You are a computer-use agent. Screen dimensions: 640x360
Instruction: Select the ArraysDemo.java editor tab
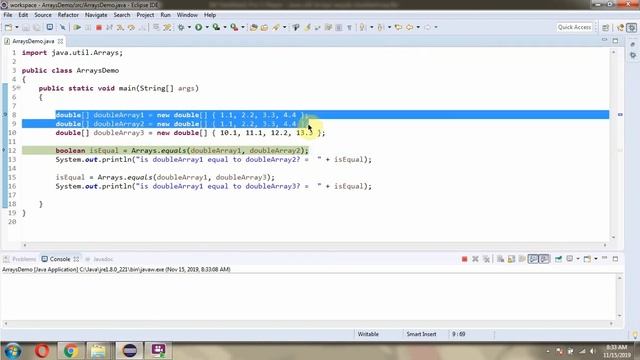[33, 41]
